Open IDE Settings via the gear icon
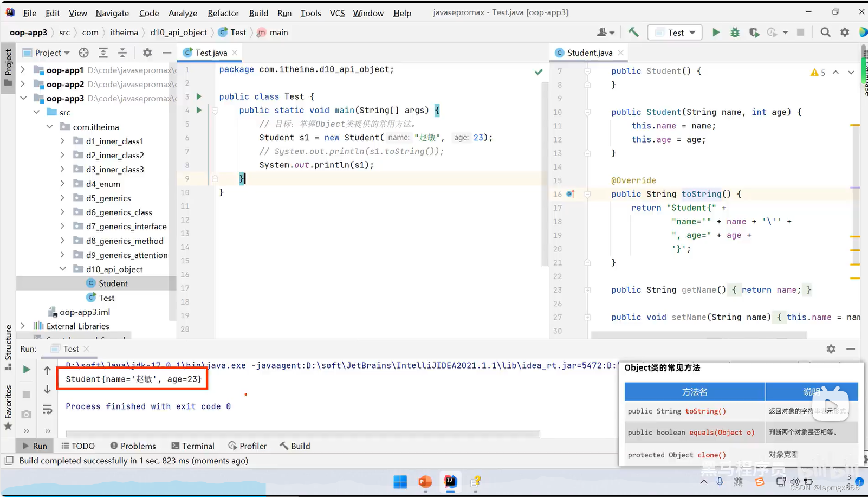Image resolution: width=868 pixels, height=497 pixels. click(x=845, y=32)
